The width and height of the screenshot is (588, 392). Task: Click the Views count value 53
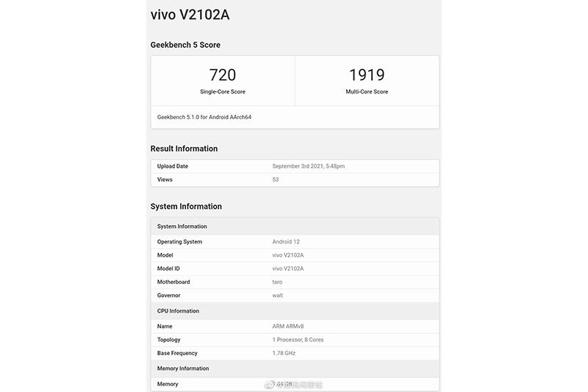click(x=276, y=179)
